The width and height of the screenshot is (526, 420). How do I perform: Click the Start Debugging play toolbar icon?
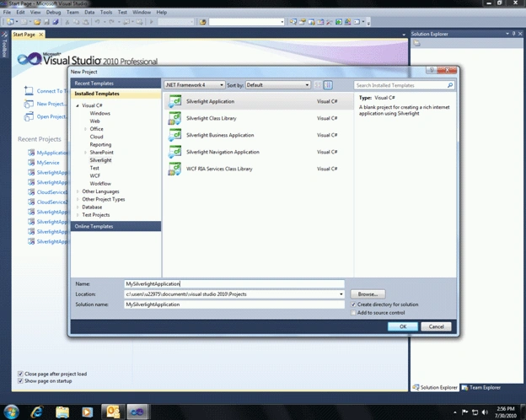point(151,22)
